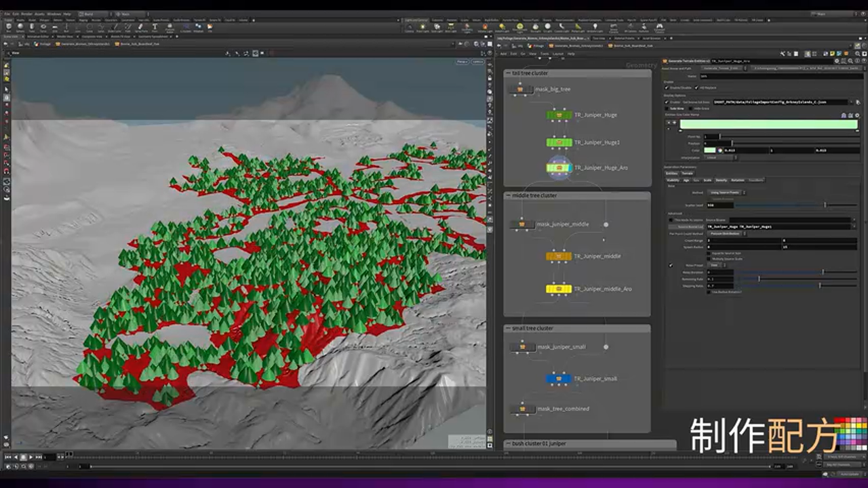868x488 pixels.
Task: Open the Per Point Count Method dropdown
Action: tap(724, 233)
